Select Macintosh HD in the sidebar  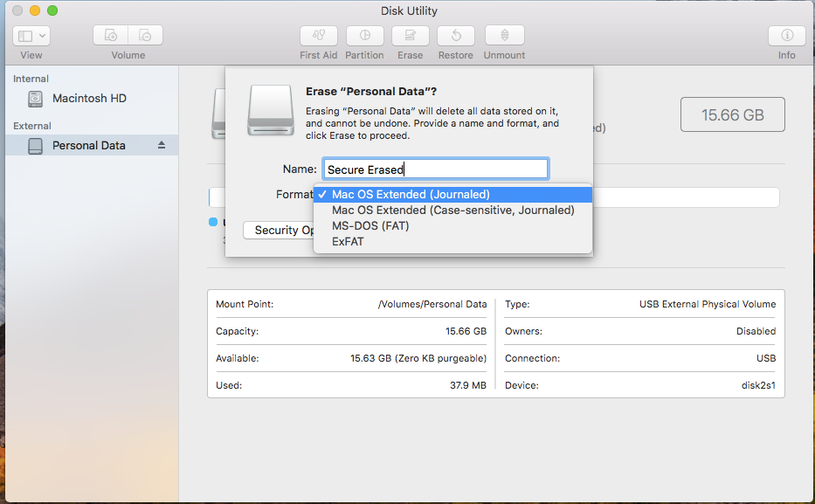[89, 98]
